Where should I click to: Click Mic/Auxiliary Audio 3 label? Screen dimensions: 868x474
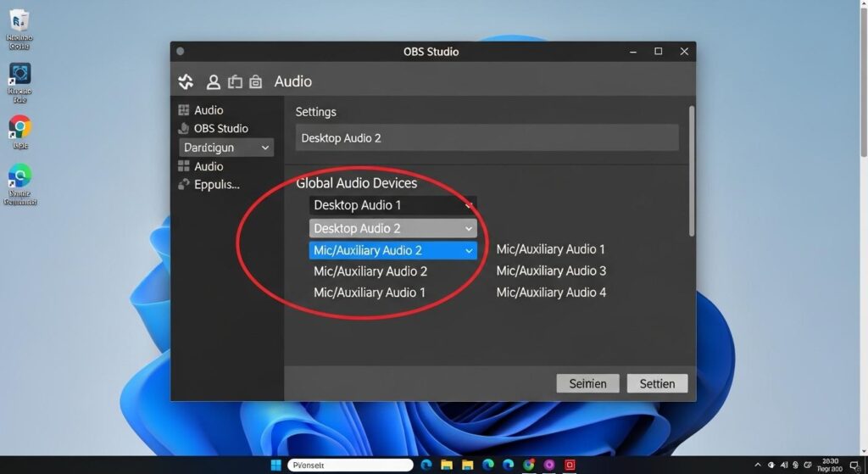pyautogui.click(x=551, y=270)
